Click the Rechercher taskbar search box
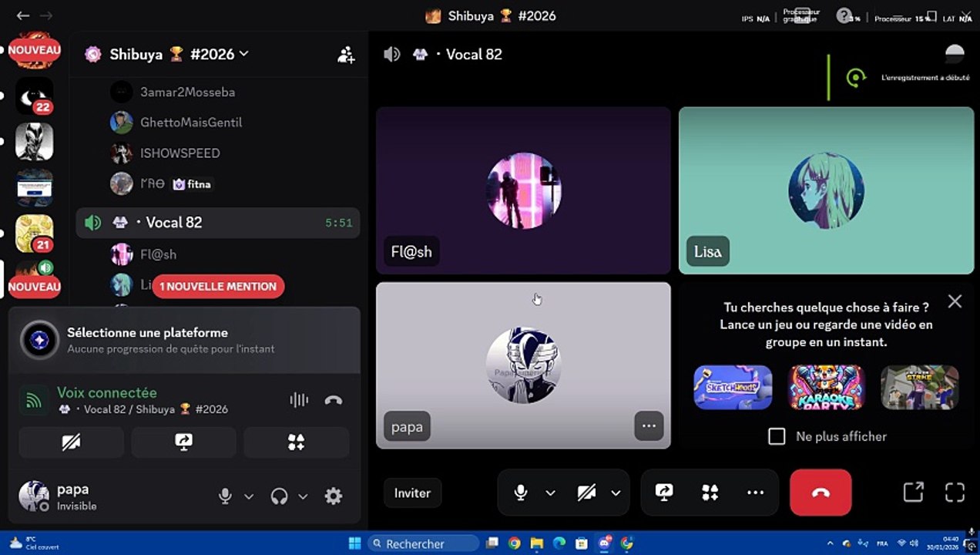Image resolution: width=980 pixels, height=555 pixels. pyautogui.click(x=424, y=543)
